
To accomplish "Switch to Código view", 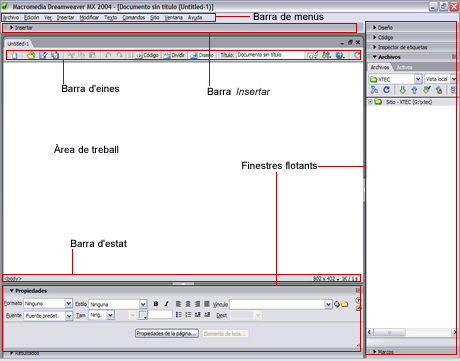I will [147, 55].
